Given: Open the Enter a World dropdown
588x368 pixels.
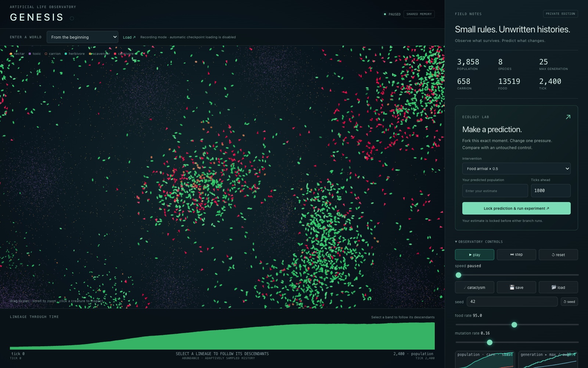Looking at the screenshot, I should pos(82,37).
